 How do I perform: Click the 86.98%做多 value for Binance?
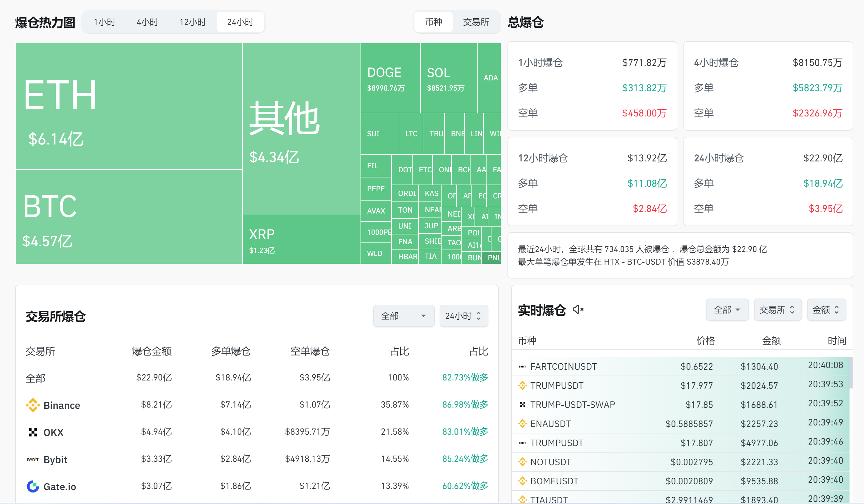[465, 404]
